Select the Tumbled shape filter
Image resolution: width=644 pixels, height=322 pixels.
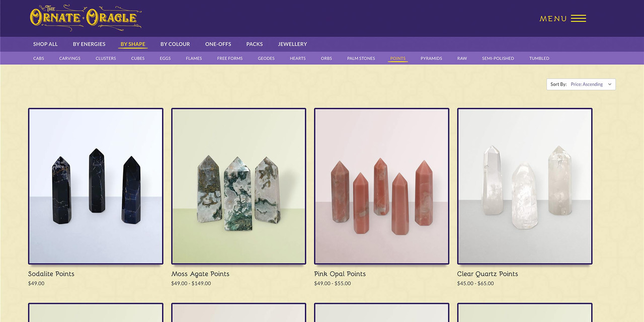coord(539,58)
